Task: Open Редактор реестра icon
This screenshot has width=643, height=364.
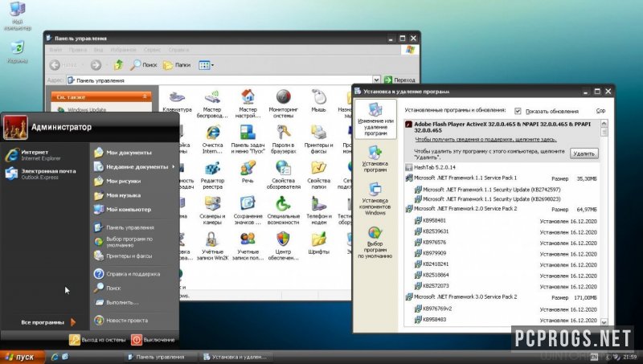Action: [x=212, y=175]
